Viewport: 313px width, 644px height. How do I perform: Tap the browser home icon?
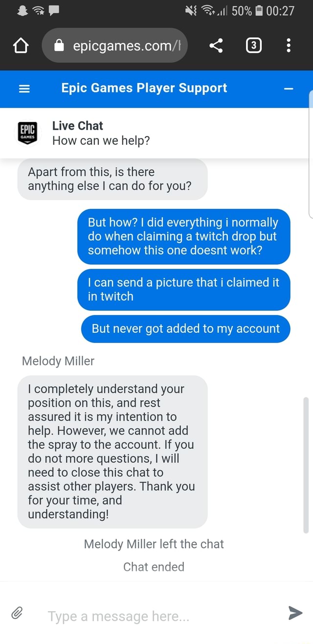[x=20, y=46]
